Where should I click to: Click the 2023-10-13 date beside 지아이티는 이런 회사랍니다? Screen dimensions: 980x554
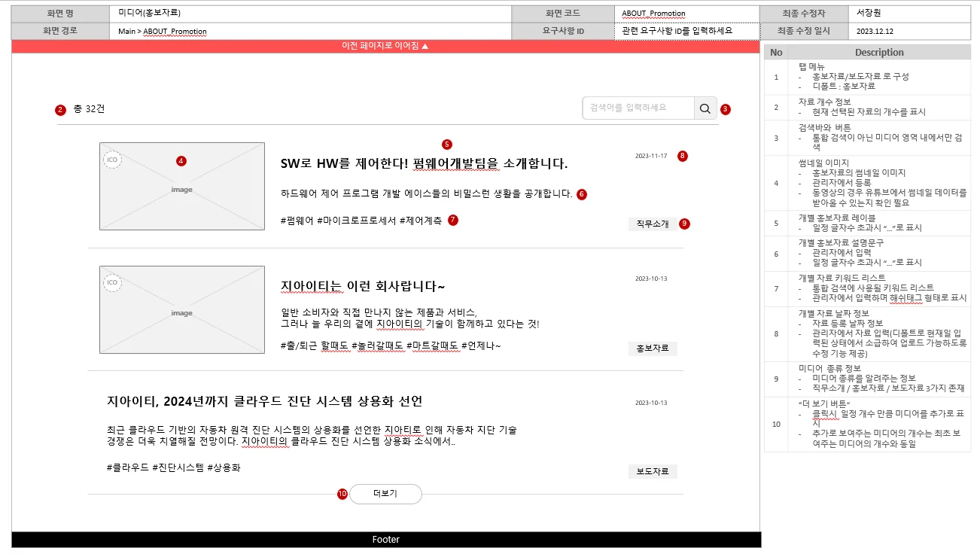tap(651, 279)
